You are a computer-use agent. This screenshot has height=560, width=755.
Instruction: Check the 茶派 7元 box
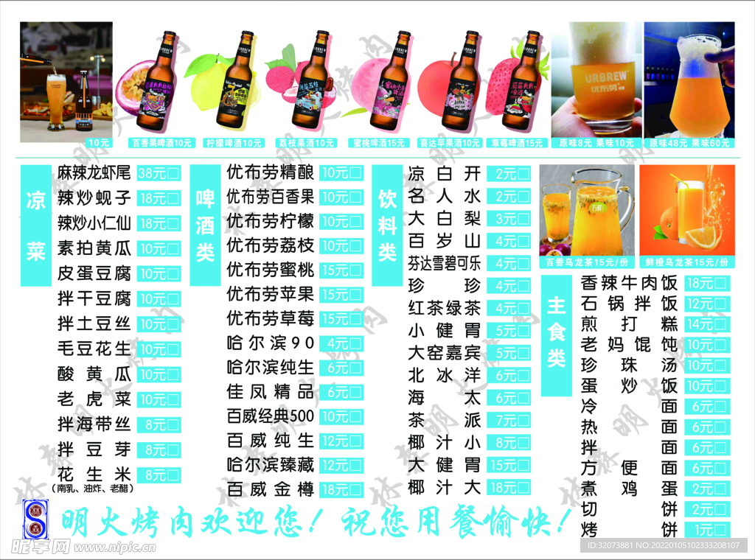[523, 420]
